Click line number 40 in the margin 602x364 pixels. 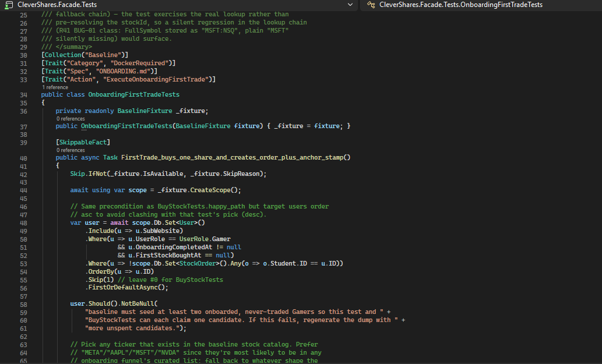23,158
